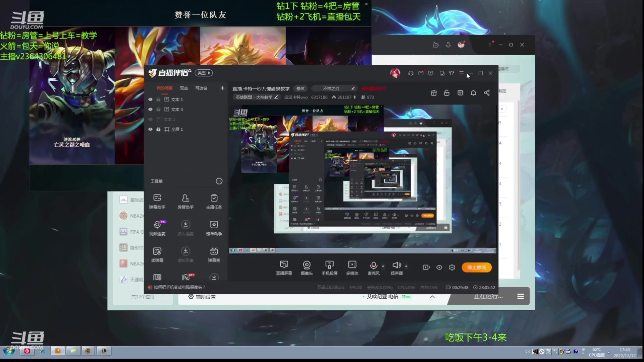Screen dimensions: 644x362
Task: Open the skin/shirt theme icon
Action: click(451, 73)
